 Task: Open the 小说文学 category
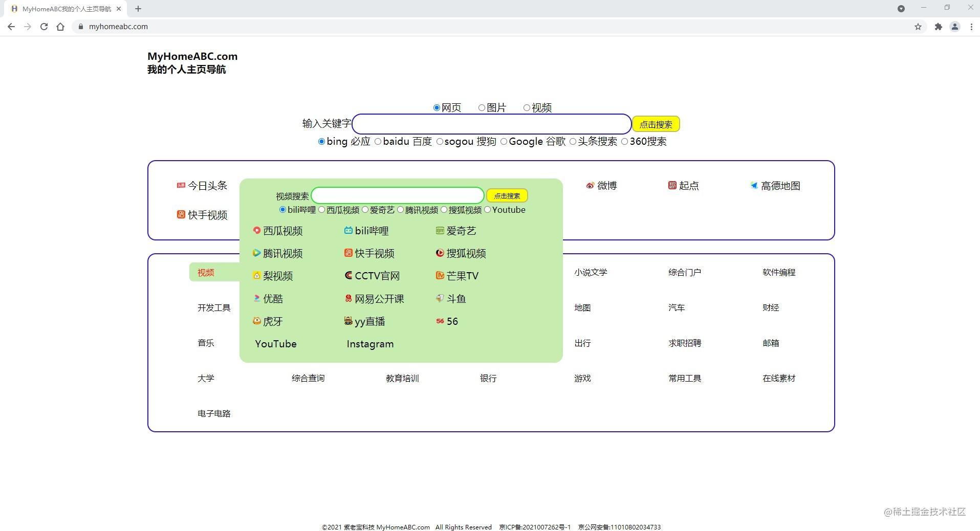point(591,272)
